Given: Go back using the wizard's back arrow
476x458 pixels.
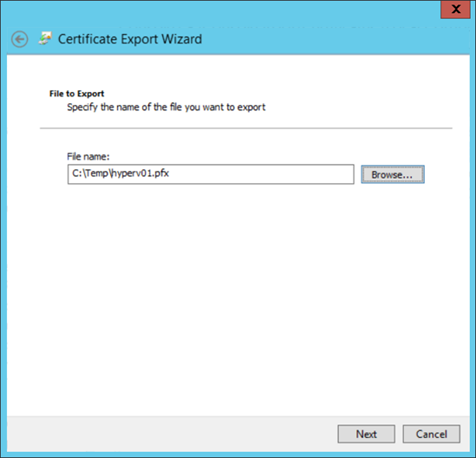Looking at the screenshot, I should 19,39.
